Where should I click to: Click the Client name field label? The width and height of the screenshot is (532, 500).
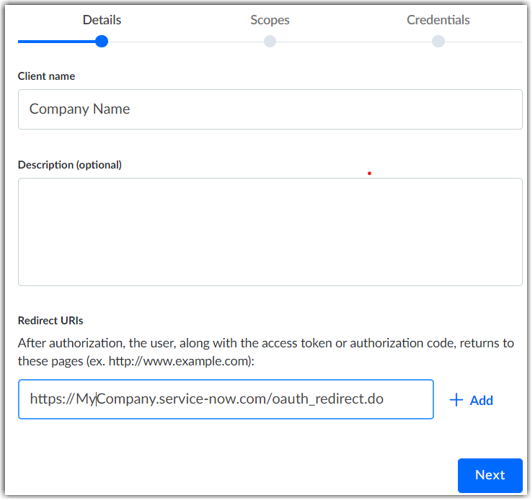46,76
